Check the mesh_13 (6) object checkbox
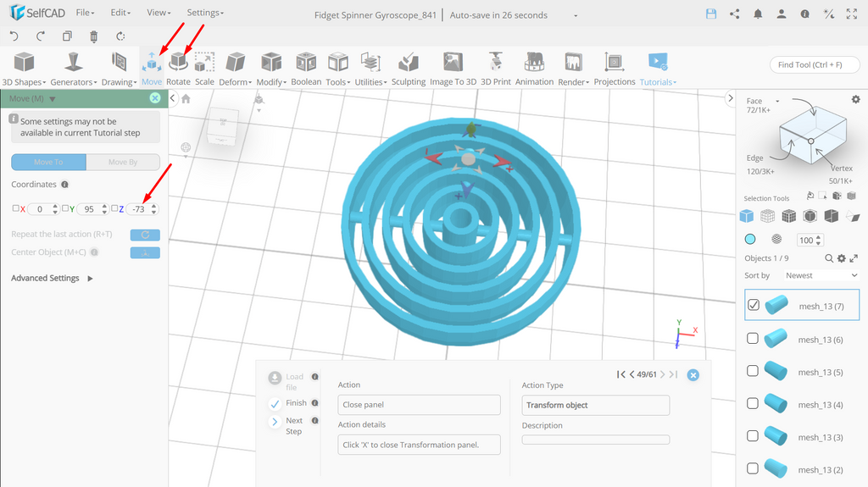Image resolution: width=868 pixels, height=487 pixels. tap(753, 338)
